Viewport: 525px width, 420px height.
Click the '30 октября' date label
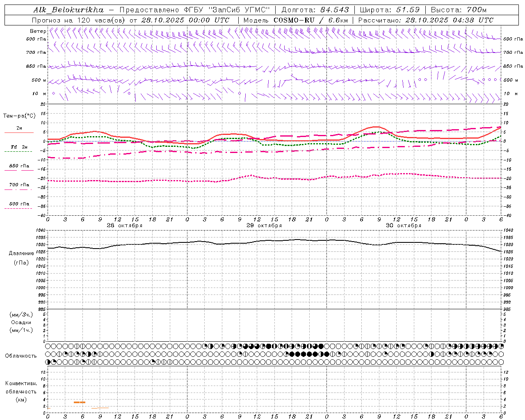click(x=403, y=226)
